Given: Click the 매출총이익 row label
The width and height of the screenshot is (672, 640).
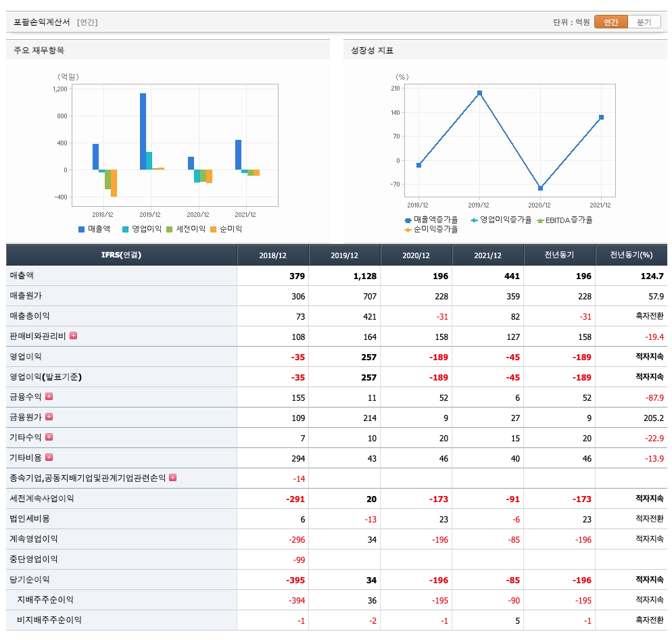Looking at the screenshot, I should tap(30, 316).
